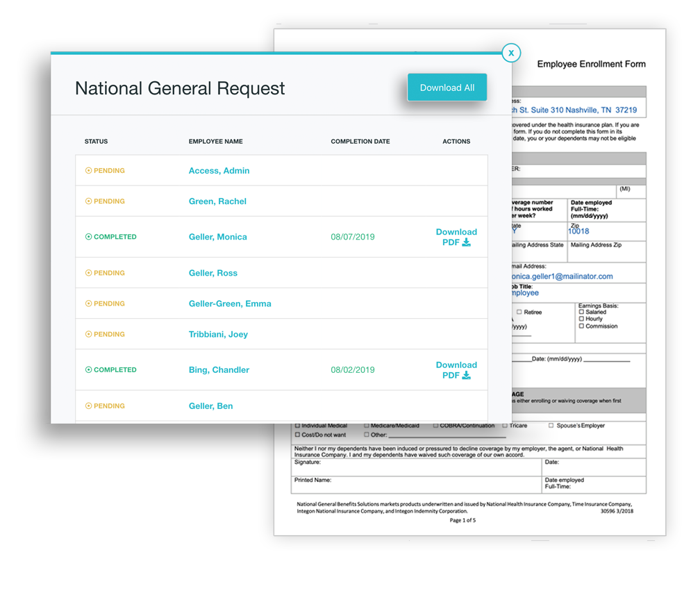The image size is (700, 600).
Task: Click National General Request heading
Action: tap(180, 88)
